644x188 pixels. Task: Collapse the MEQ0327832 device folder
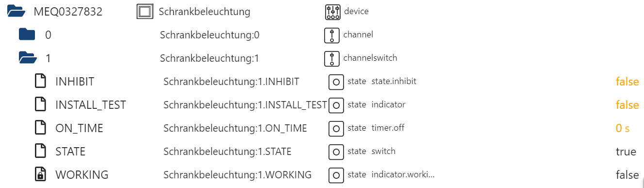click(x=16, y=12)
